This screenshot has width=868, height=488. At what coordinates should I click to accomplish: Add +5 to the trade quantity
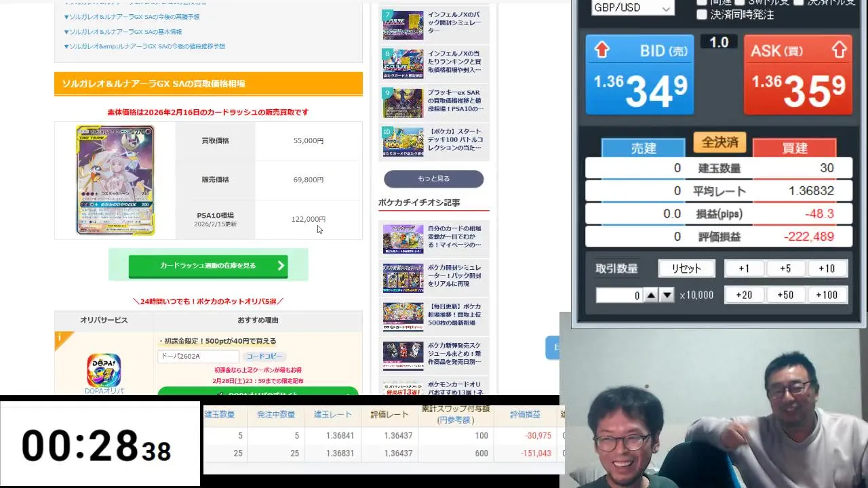[x=785, y=268]
